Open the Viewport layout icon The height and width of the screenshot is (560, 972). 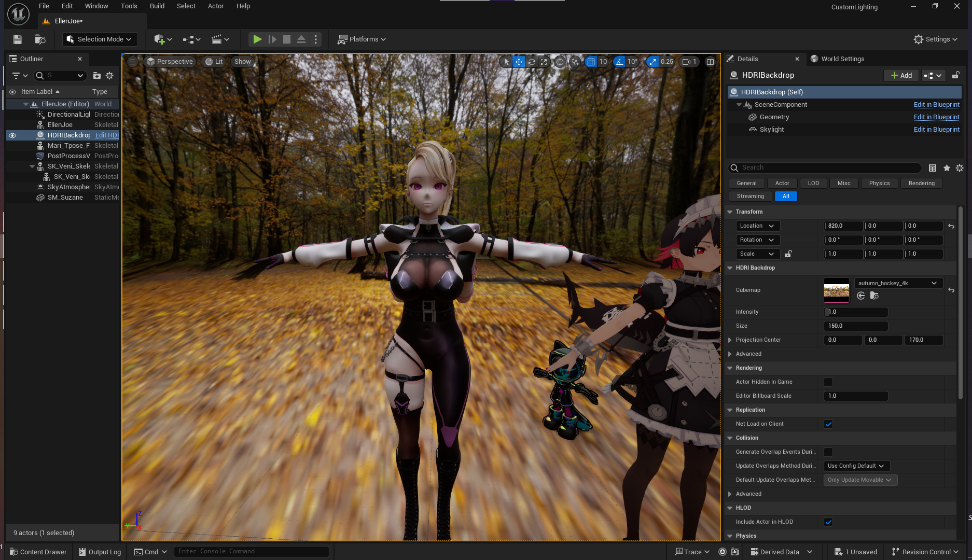tap(710, 62)
